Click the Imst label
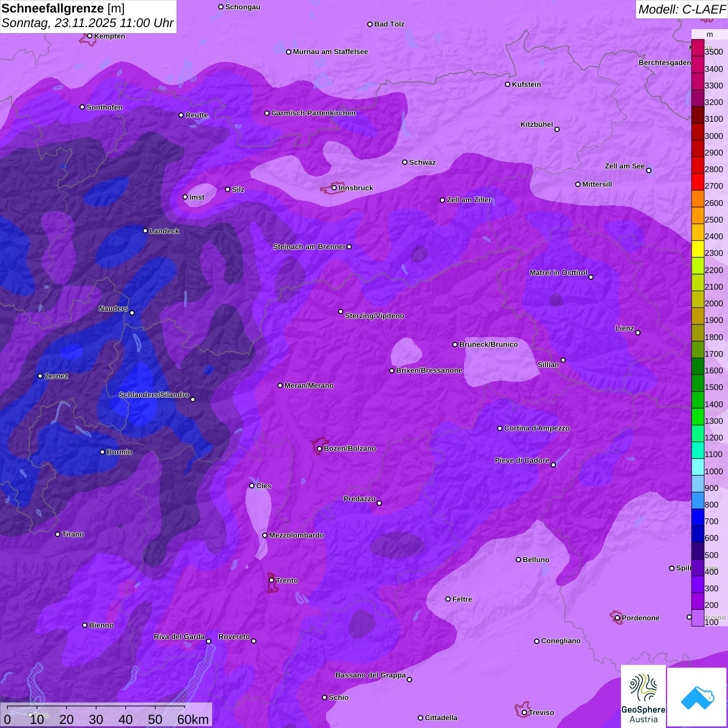728x728 pixels. point(197,197)
